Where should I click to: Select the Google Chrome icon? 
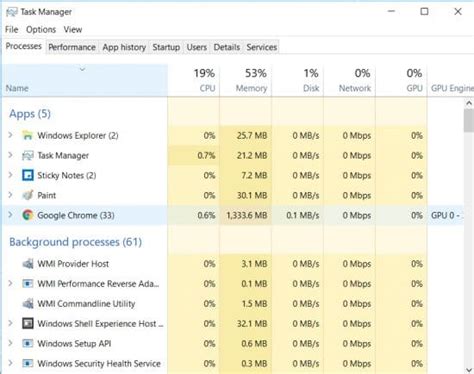28,215
